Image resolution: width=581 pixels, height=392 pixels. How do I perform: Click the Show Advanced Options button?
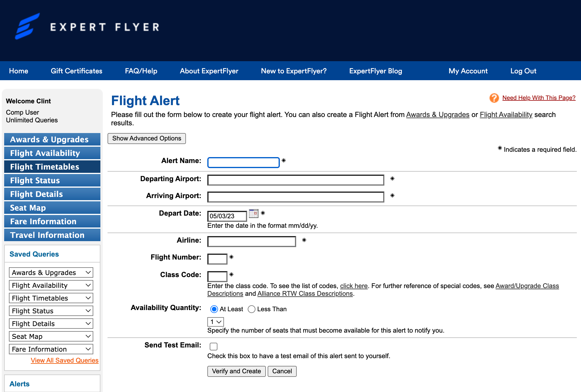146,138
